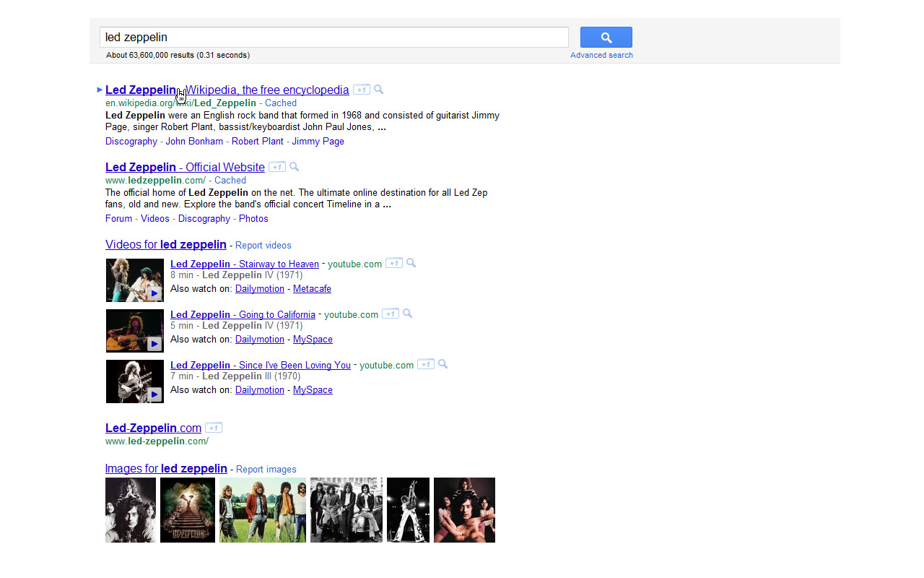The image size is (924, 578).
Task: Click the results count text
Action: (x=178, y=55)
